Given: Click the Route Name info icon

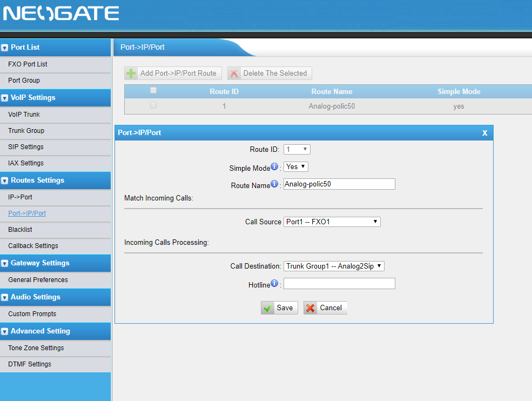Looking at the screenshot, I should click(x=274, y=184).
